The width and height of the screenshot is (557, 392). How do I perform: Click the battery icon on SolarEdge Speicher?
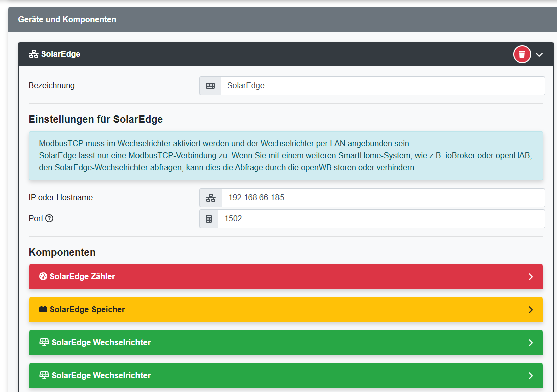43,309
